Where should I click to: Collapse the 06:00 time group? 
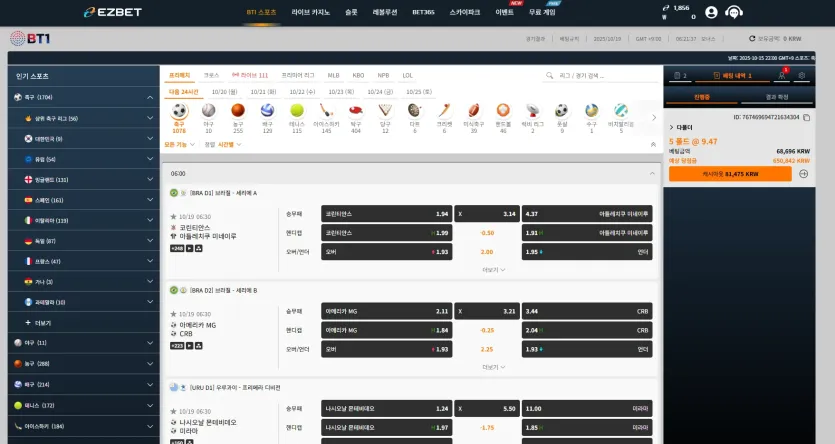pyautogui.click(x=652, y=174)
